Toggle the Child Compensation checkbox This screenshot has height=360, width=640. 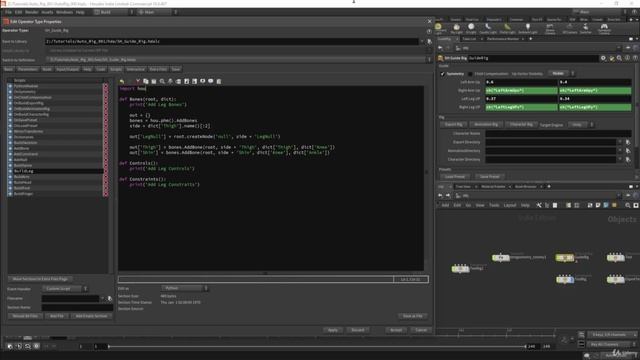coord(470,74)
